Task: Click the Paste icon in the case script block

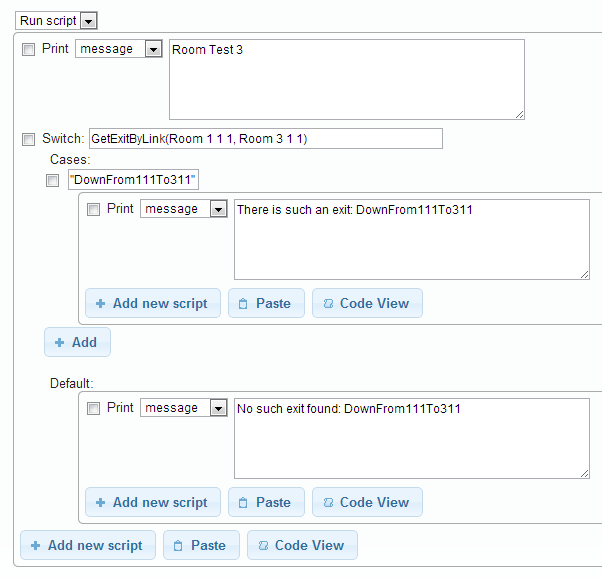Action: point(243,303)
